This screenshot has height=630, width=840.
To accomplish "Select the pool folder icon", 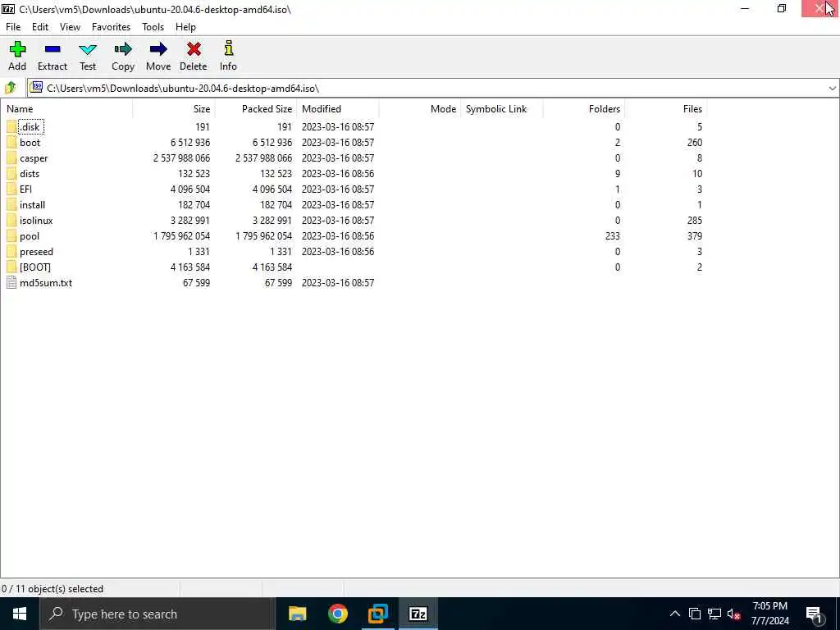I will point(11,235).
